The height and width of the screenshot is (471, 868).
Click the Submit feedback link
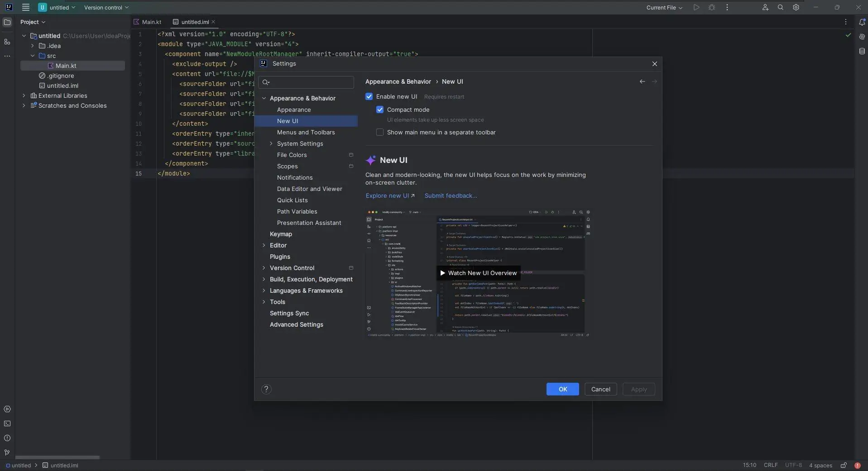click(x=451, y=195)
